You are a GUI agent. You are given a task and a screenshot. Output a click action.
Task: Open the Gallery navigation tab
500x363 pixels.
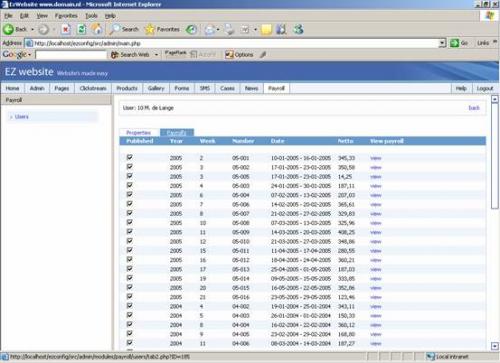156,88
